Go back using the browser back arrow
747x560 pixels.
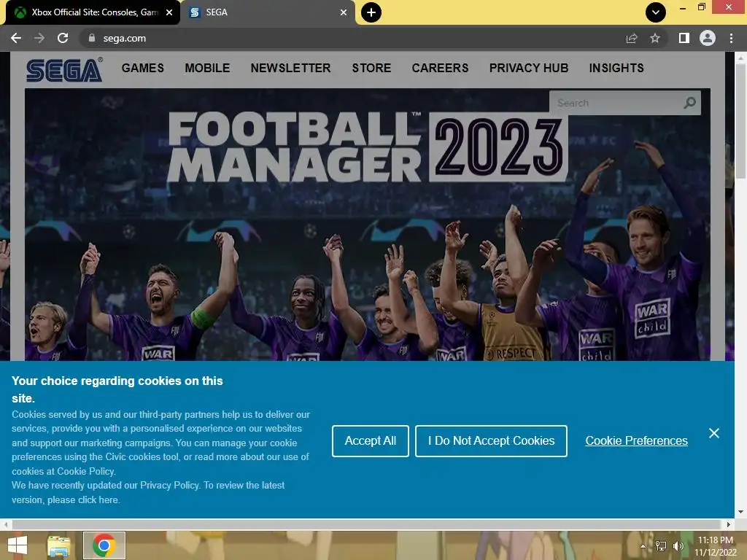pyautogui.click(x=16, y=38)
